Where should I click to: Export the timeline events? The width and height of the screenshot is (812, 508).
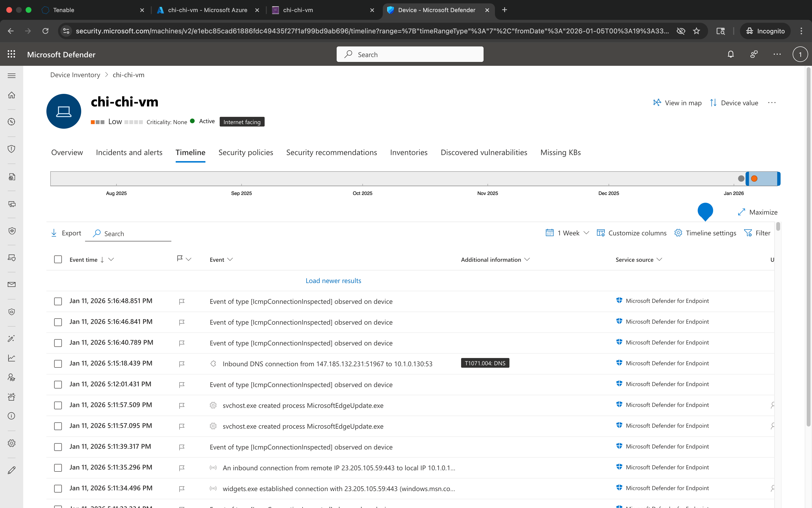[x=66, y=233]
